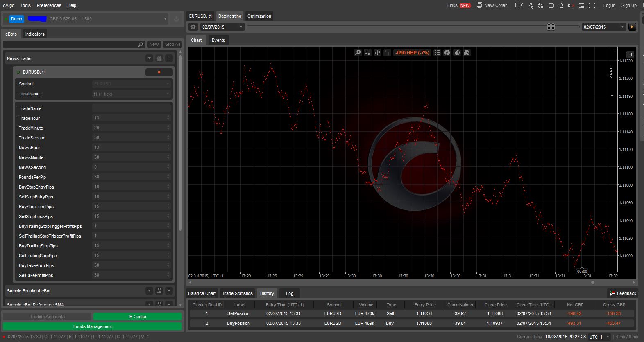644x342 pixels.
Task: Click the video help camera icon
Action: pyautogui.click(x=519, y=5)
